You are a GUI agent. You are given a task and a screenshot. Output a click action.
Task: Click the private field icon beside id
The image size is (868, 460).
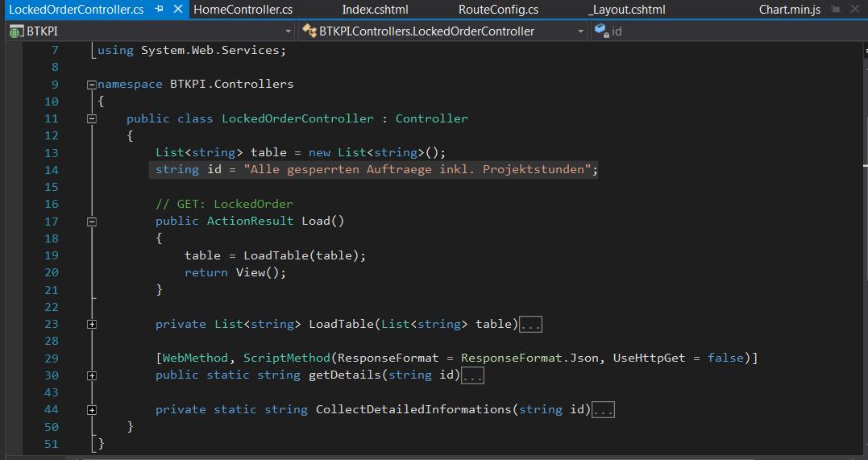pyautogui.click(x=602, y=31)
